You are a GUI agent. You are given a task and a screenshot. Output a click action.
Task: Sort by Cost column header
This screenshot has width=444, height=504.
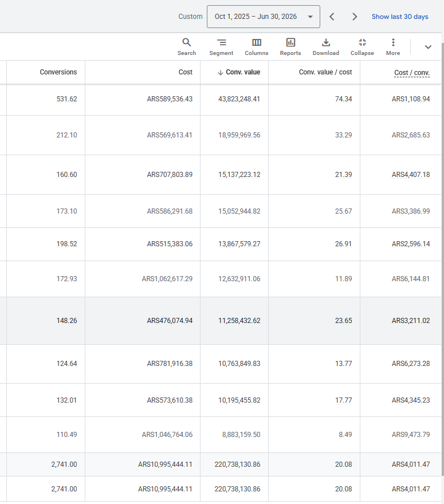[x=186, y=72]
